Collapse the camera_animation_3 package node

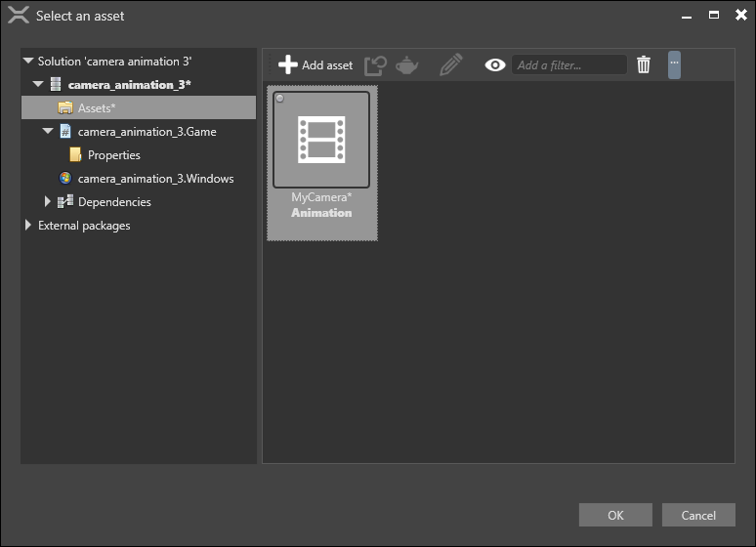click(x=38, y=85)
